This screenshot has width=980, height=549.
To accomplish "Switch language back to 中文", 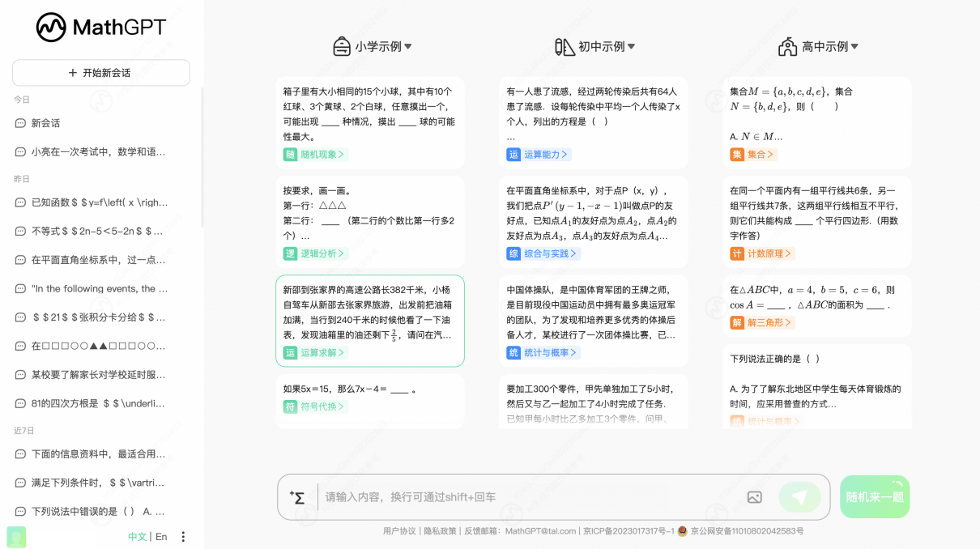I will (138, 536).
